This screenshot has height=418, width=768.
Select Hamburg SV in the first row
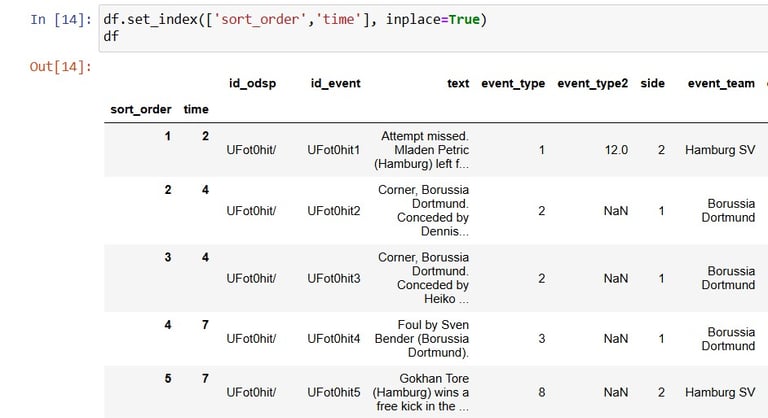[720, 150]
